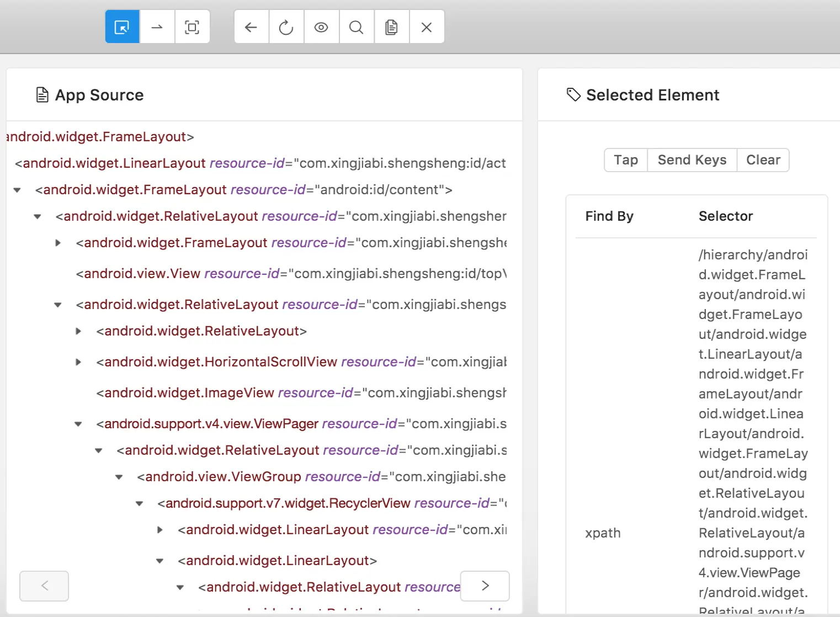The height and width of the screenshot is (617, 840).
Task: Expand the HorizontalScrollView tree node
Action: (78, 362)
